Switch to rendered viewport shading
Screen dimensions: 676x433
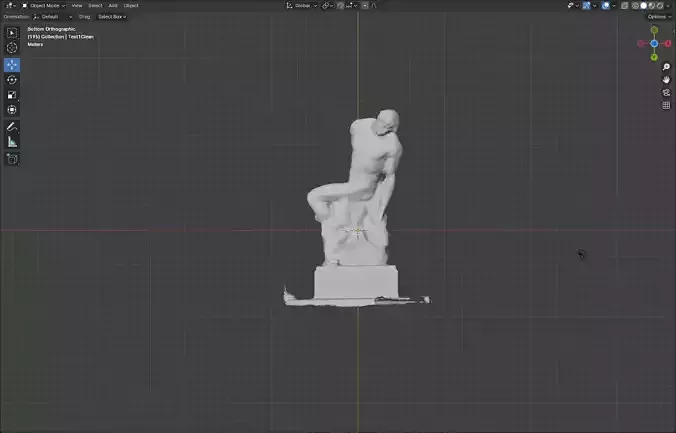coord(660,6)
